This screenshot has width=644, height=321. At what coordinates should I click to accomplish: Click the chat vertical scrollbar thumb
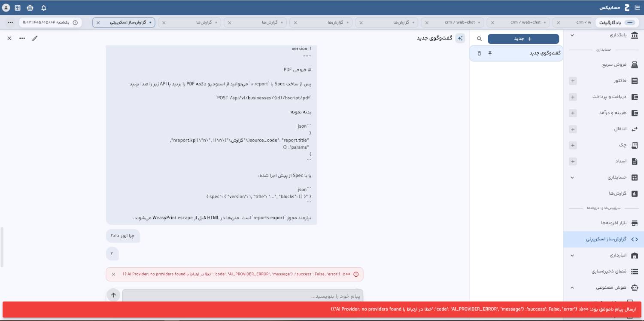pos(2,247)
